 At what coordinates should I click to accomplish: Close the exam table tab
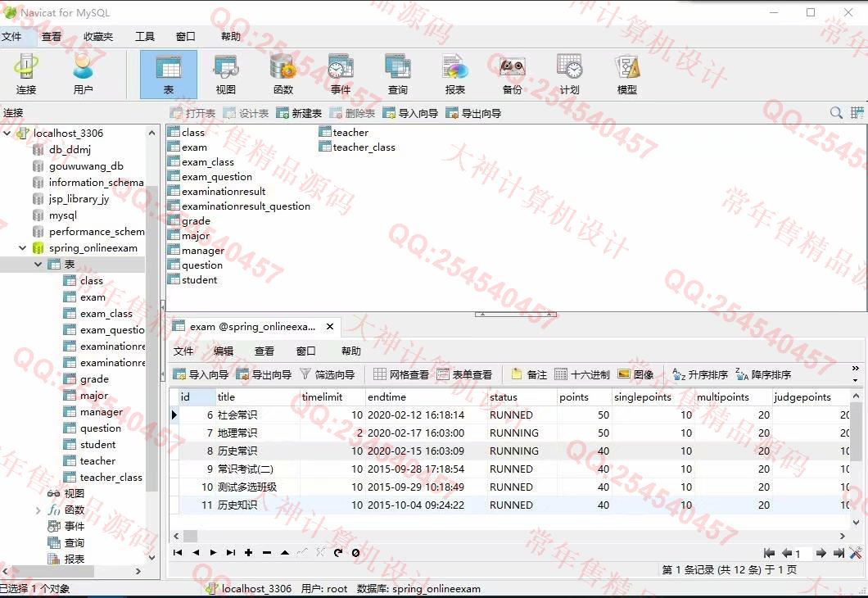[x=330, y=327]
